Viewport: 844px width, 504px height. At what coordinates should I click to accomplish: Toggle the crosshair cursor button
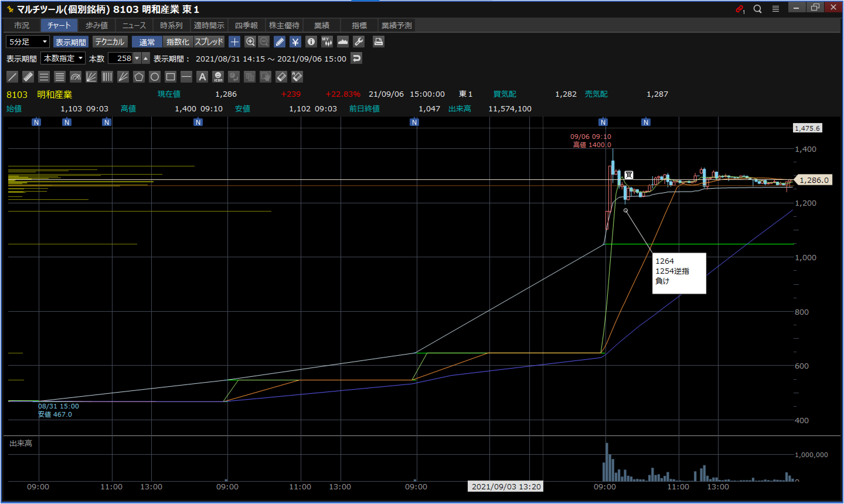coord(234,42)
